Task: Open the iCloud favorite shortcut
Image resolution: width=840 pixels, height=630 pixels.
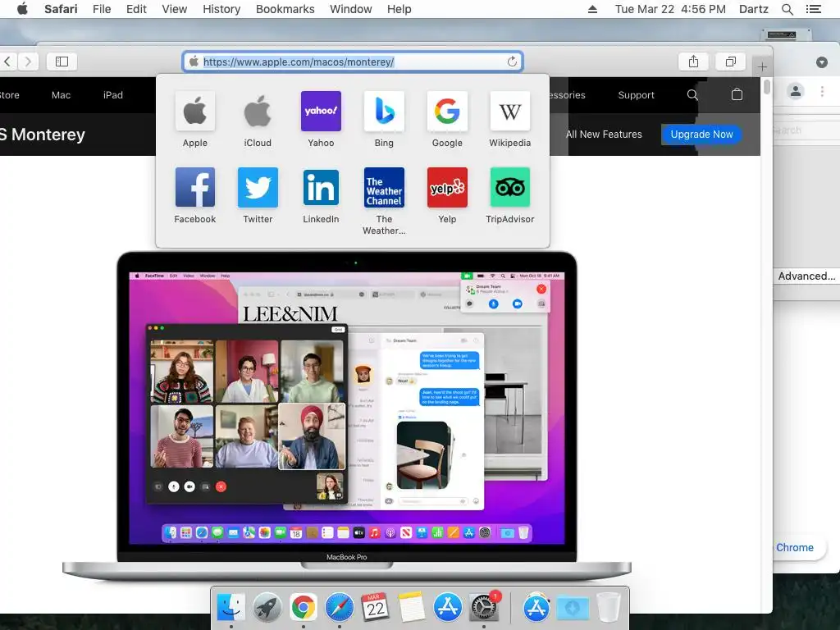Action: click(258, 112)
